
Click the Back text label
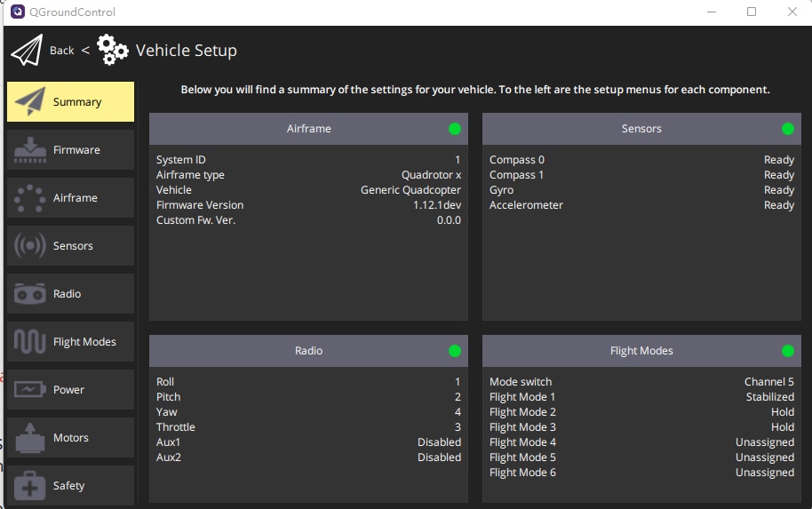click(62, 51)
